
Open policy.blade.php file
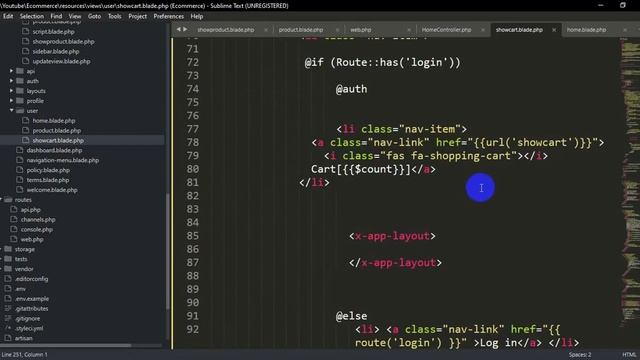48,170
